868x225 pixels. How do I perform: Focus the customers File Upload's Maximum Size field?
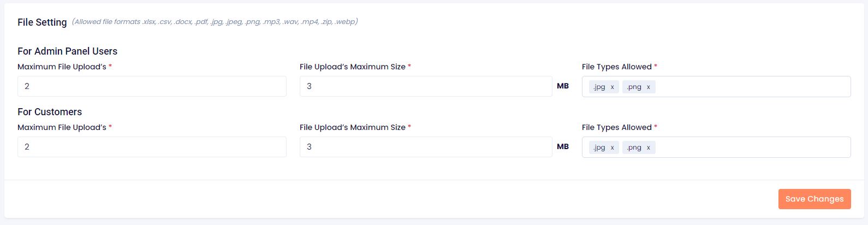tap(426, 147)
